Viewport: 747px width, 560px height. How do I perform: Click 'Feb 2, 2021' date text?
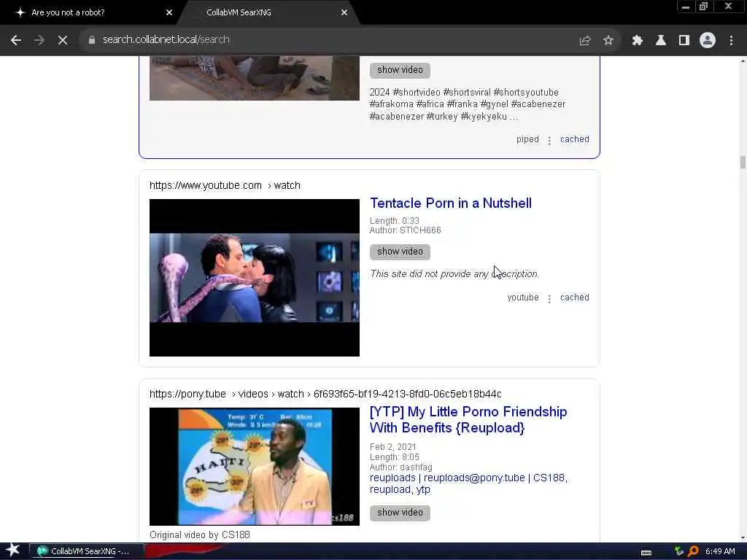[x=393, y=447]
